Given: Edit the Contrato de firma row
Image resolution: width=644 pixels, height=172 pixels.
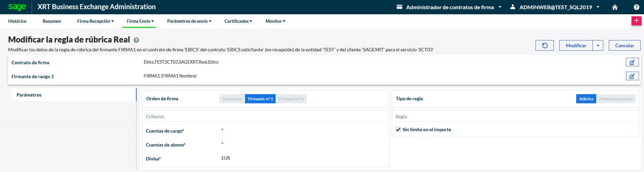Looking at the screenshot, I should (x=632, y=62).
